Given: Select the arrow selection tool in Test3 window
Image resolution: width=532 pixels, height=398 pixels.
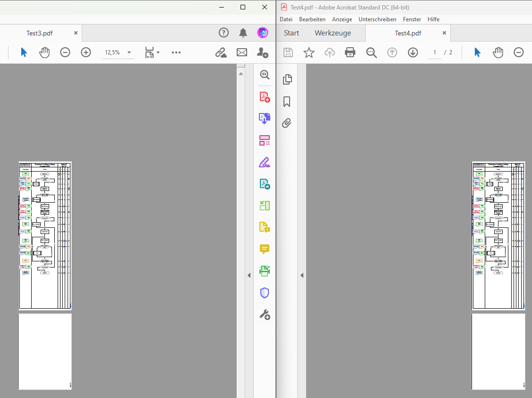Looking at the screenshot, I should tap(24, 52).
